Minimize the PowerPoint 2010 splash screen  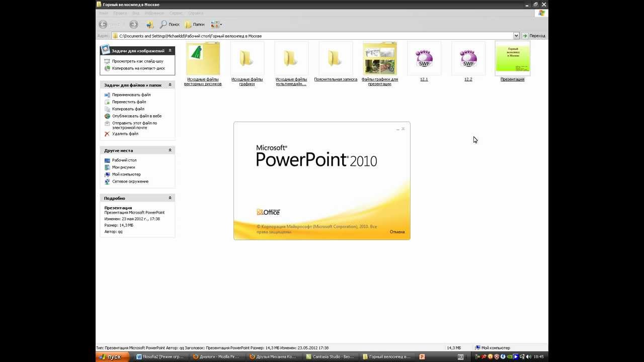(397, 129)
